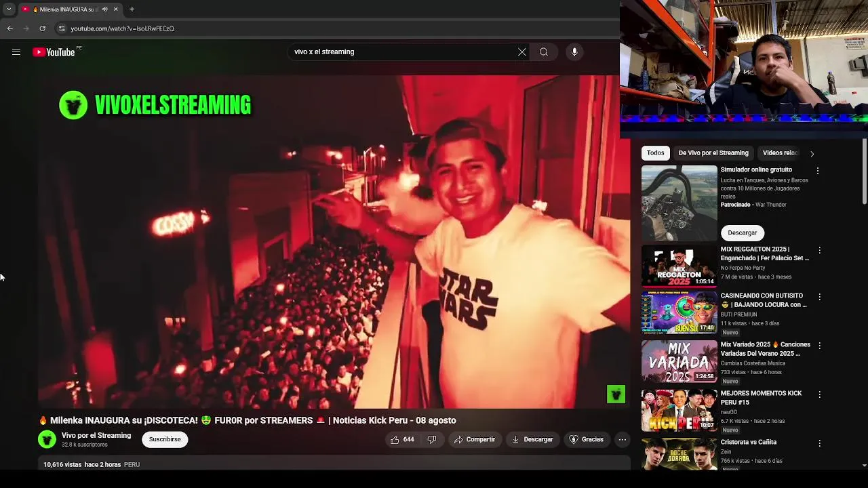This screenshot has width=868, height=488.
Task: Reload the page
Action: click(42, 28)
